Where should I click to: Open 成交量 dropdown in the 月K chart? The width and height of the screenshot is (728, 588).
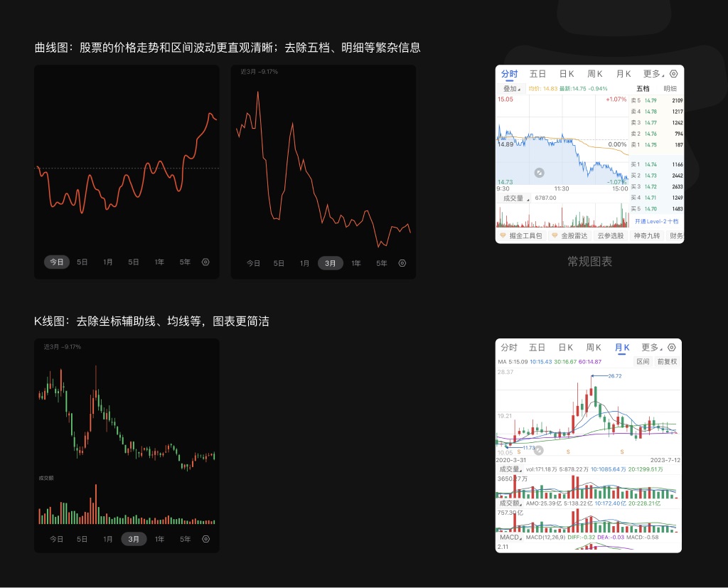(510, 469)
